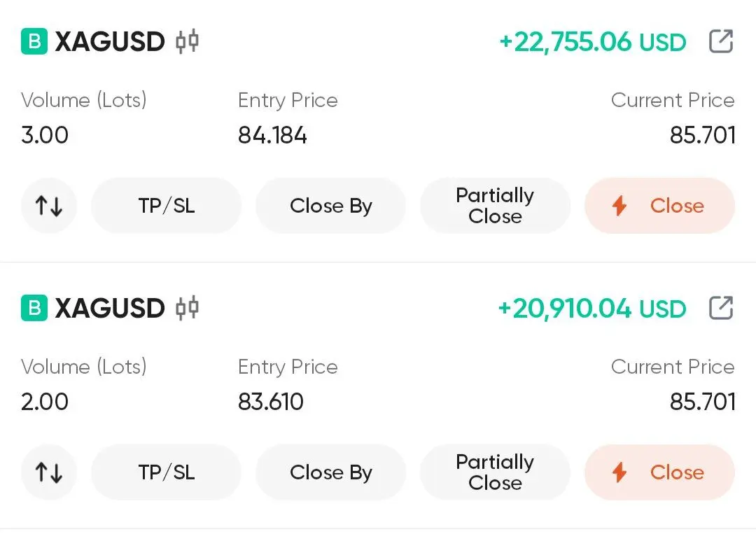Open chart icon beside second XAGUSD position
The width and height of the screenshot is (756, 534).
[x=187, y=308]
